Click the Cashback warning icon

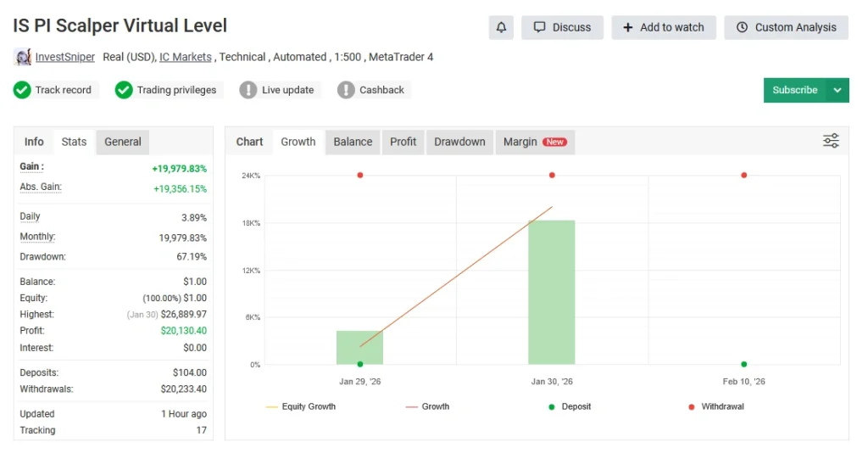(346, 90)
